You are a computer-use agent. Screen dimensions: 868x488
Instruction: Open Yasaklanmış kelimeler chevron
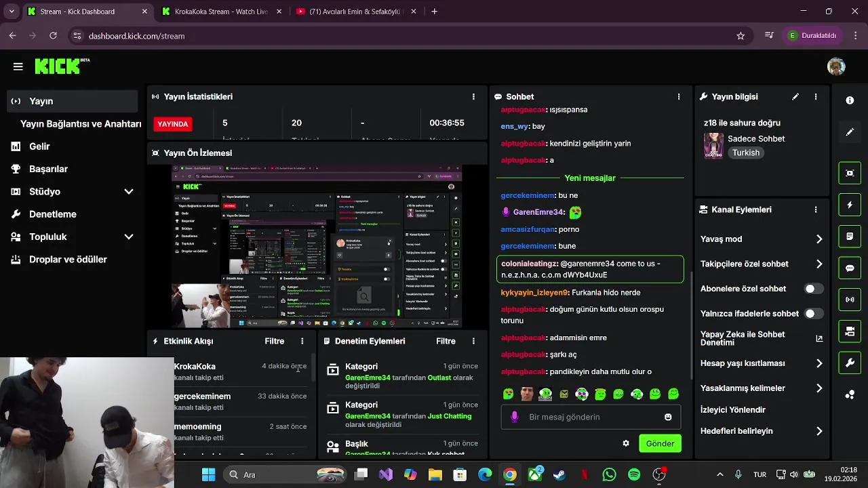(x=819, y=389)
